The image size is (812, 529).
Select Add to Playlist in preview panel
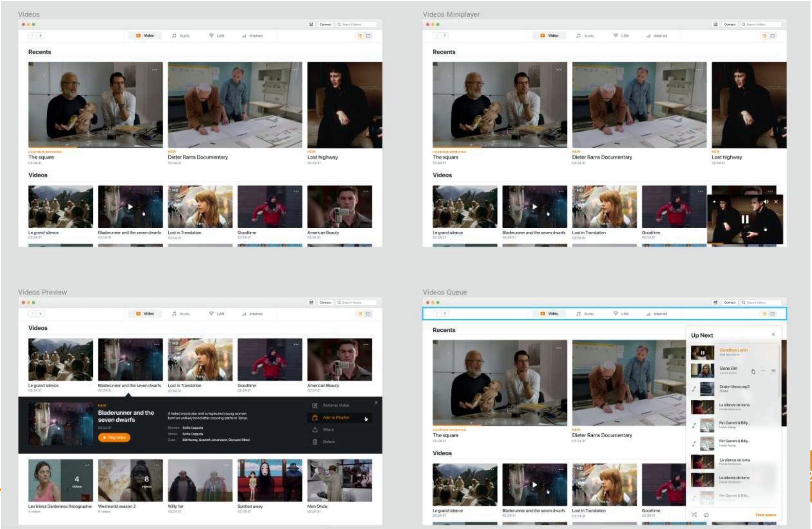(x=336, y=417)
